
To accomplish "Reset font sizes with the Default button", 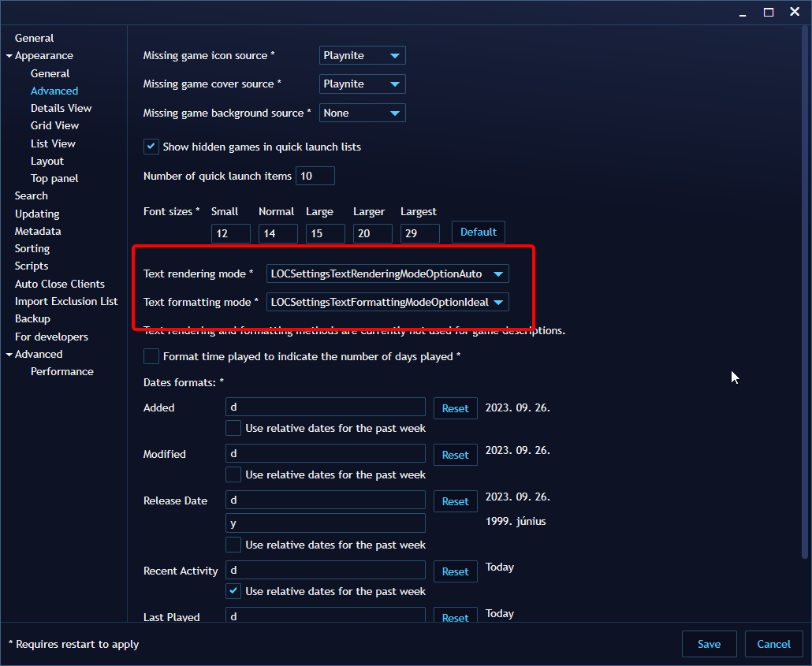I will (x=478, y=232).
